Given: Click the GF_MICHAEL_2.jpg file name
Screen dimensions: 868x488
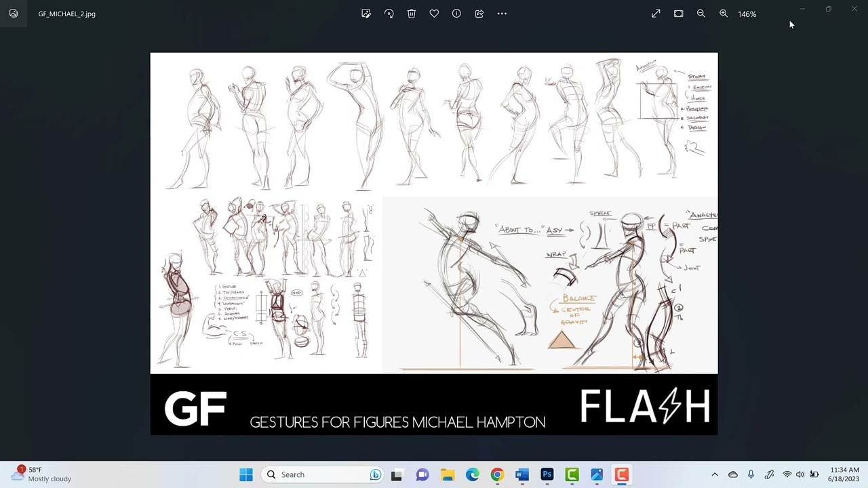Looking at the screenshot, I should tap(66, 14).
